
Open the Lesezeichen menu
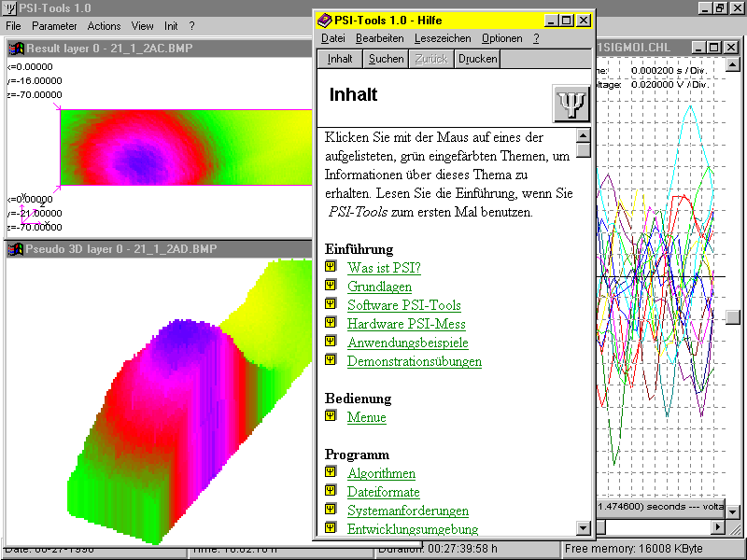[x=442, y=38]
